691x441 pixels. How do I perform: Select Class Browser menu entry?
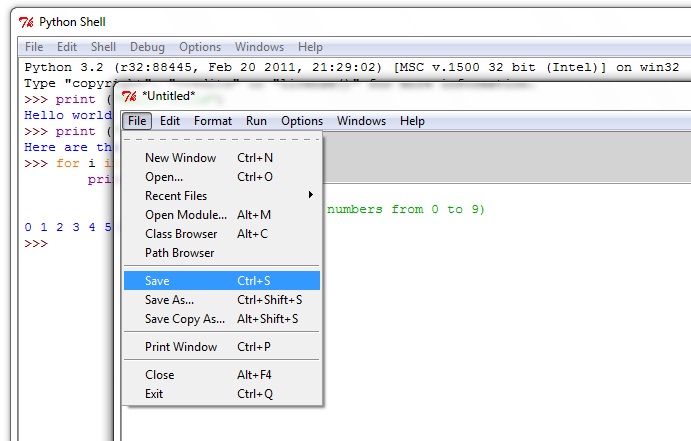coord(222,233)
